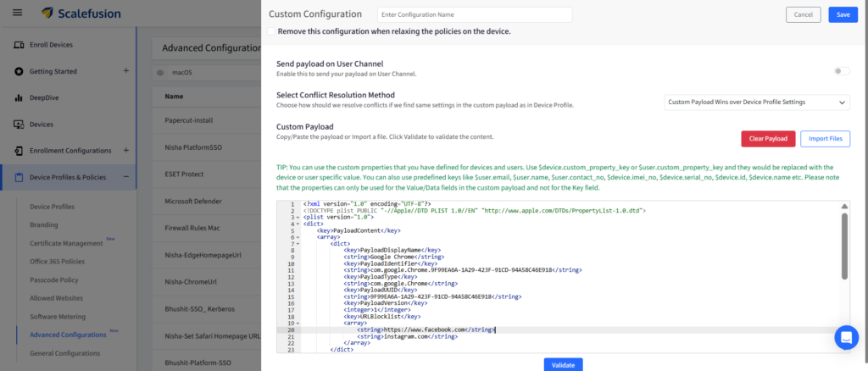Fold the plist tag on line 3
This screenshot has width=868, height=371.
(x=298, y=218)
